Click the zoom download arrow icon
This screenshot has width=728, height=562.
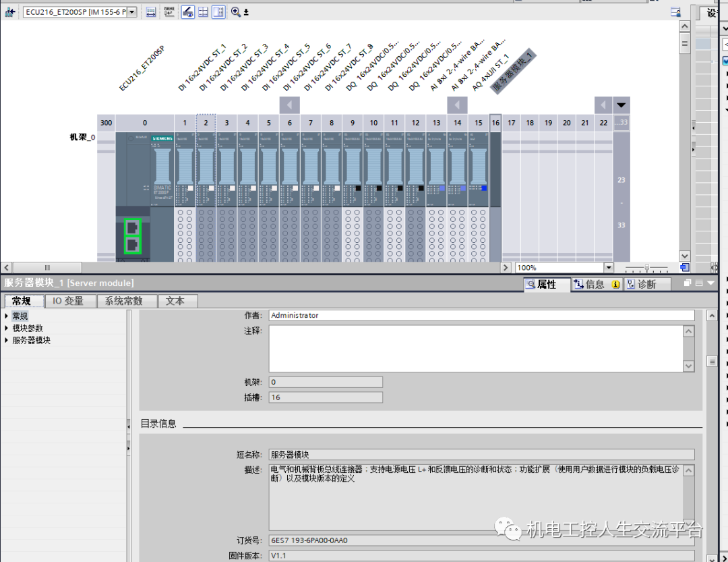(246, 13)
